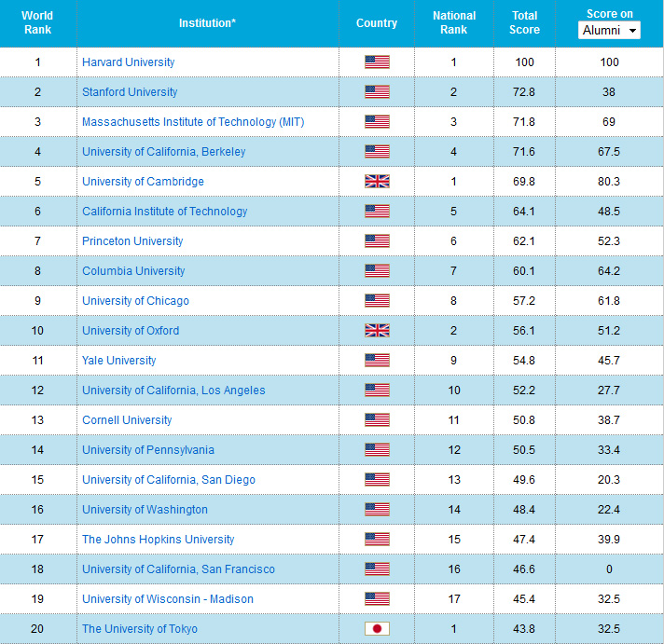Open University of California, San Diego link

coord(169,480)
